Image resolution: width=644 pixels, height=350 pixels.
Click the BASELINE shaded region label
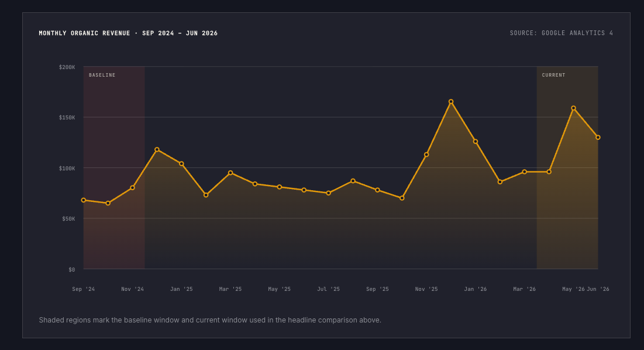pos(102,75)
